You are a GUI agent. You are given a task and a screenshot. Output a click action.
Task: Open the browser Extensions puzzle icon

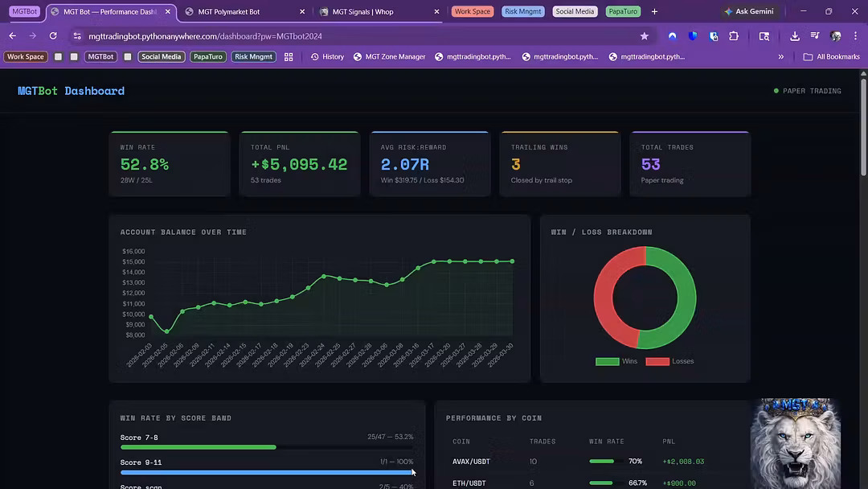point(734,36)
